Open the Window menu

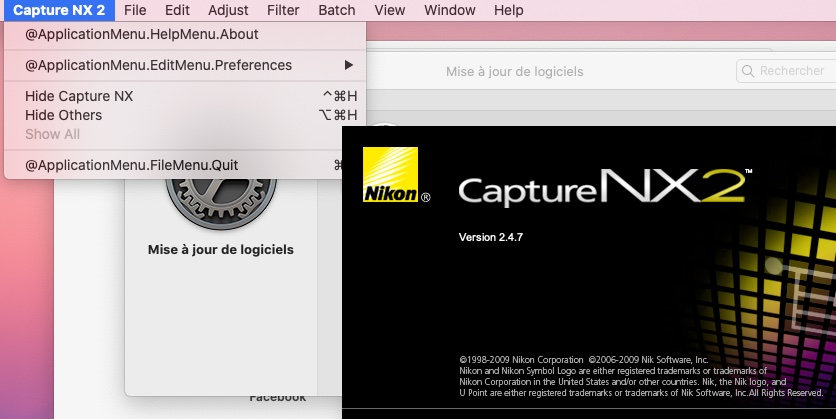pos(449,10)
